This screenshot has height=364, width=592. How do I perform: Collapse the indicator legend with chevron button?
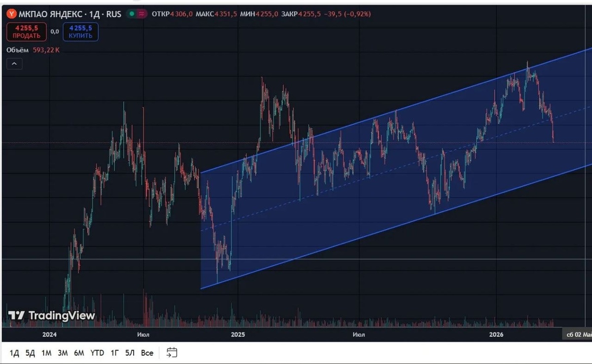[x=14, y=64]
